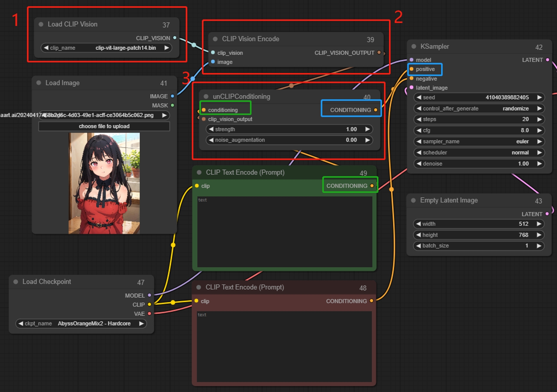The width and height of the screenshot is (557, 392).
Task: Click Load Checkpoint VAE output port
Action: coord(149,314)
